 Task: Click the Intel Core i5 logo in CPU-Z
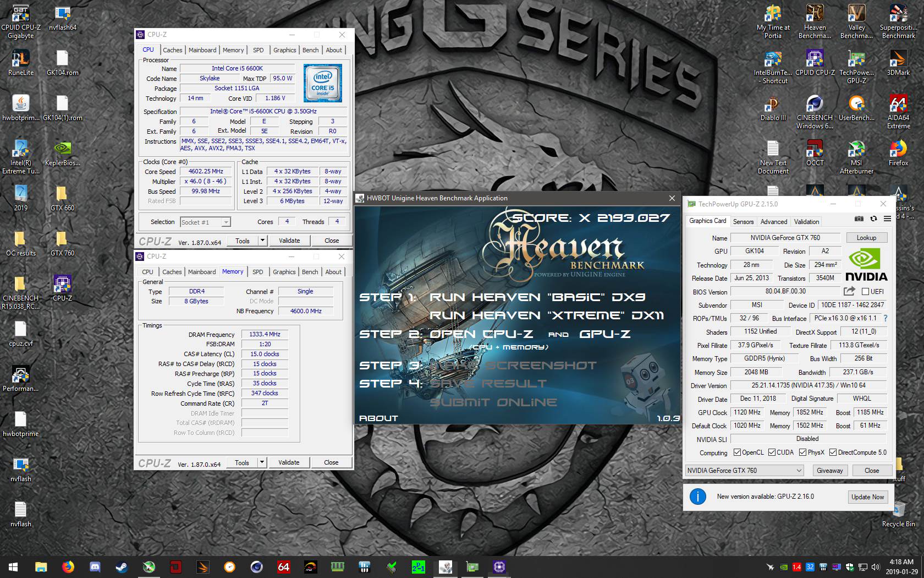pos(322,83)
